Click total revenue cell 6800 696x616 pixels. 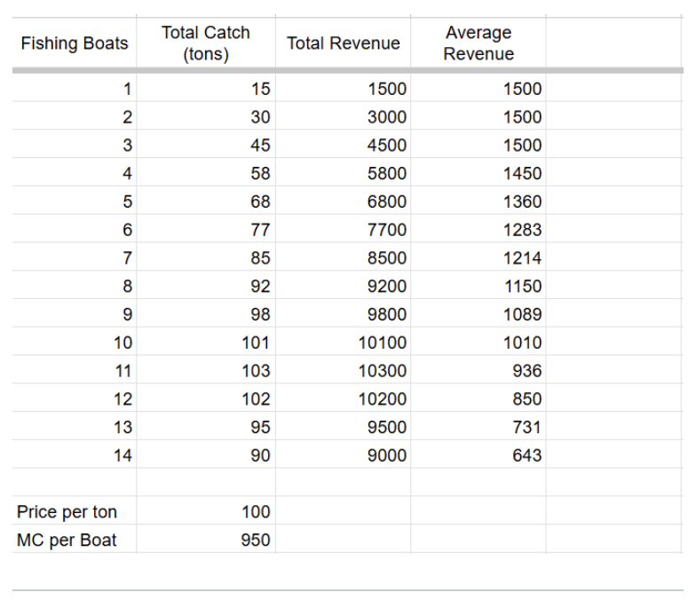click(343, 201)
